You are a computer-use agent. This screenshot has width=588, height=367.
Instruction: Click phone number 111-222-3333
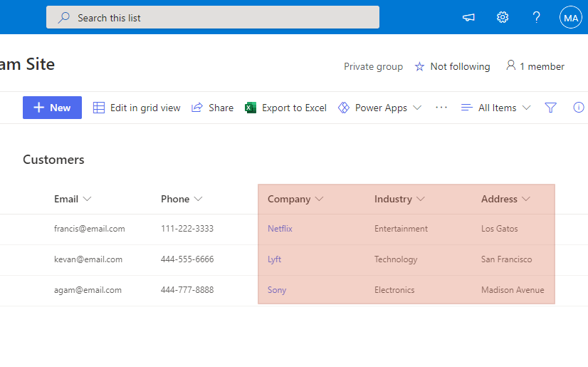(x=187, y=229)
